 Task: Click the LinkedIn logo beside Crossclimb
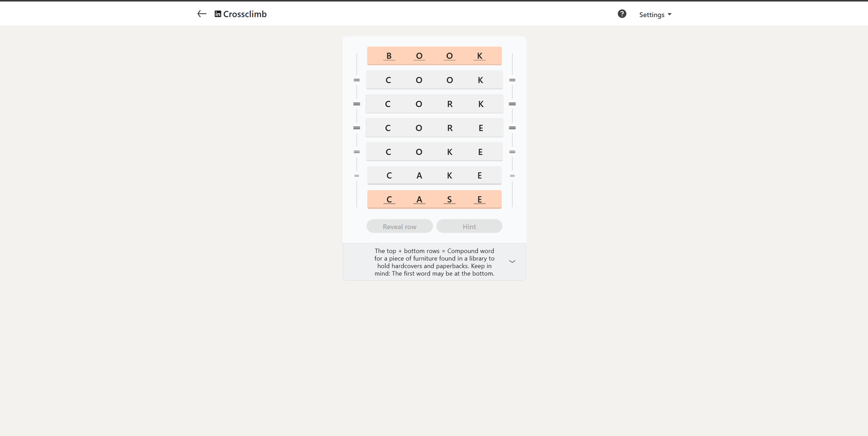(218, 14)
